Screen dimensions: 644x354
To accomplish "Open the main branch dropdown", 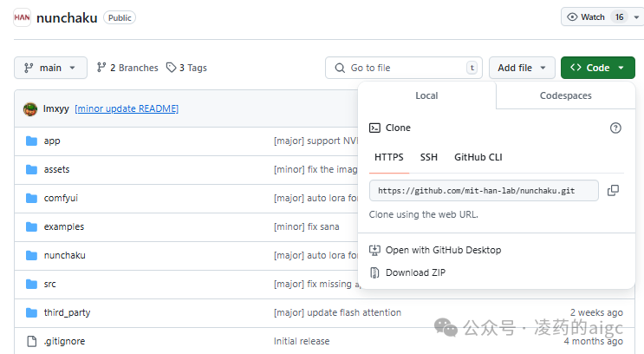I will 50,68.
